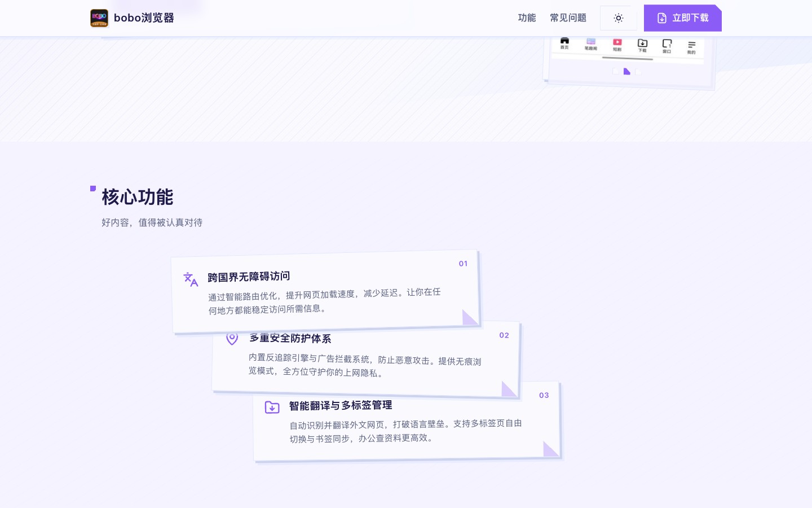Screen dimensions: 812x508
Task: Click the card number 01
Action: 463,264
